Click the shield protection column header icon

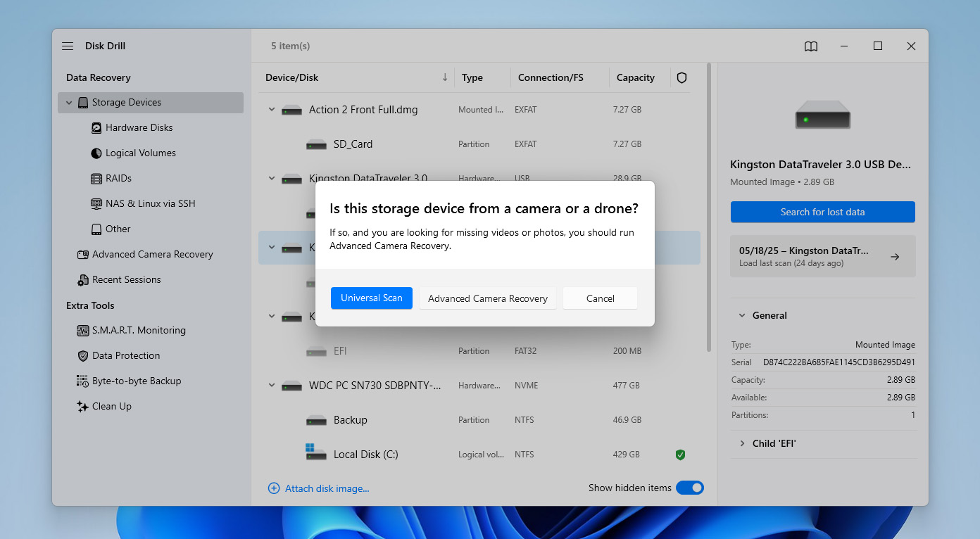[681, 77]
